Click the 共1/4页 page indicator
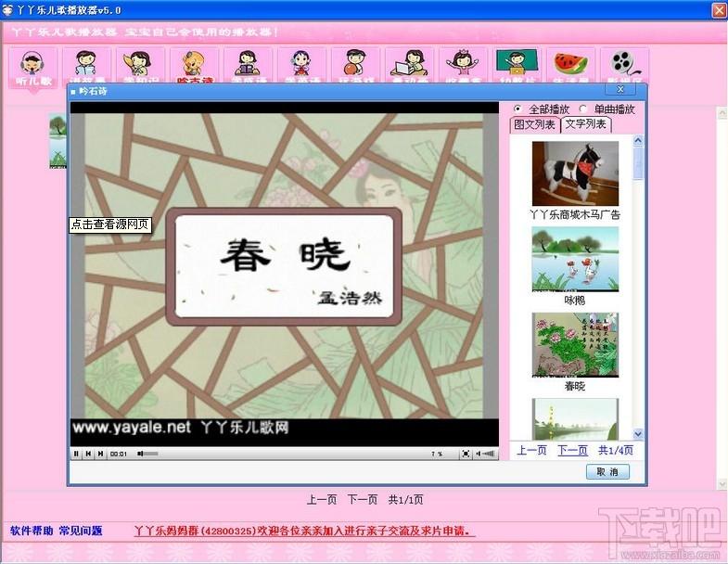This screenshot has width=728, height=564. [616, 450]
